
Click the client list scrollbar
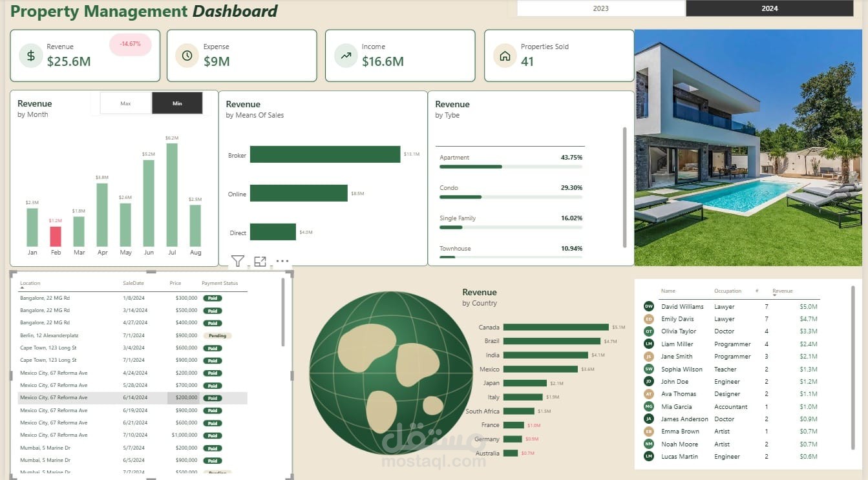(852, 366)
